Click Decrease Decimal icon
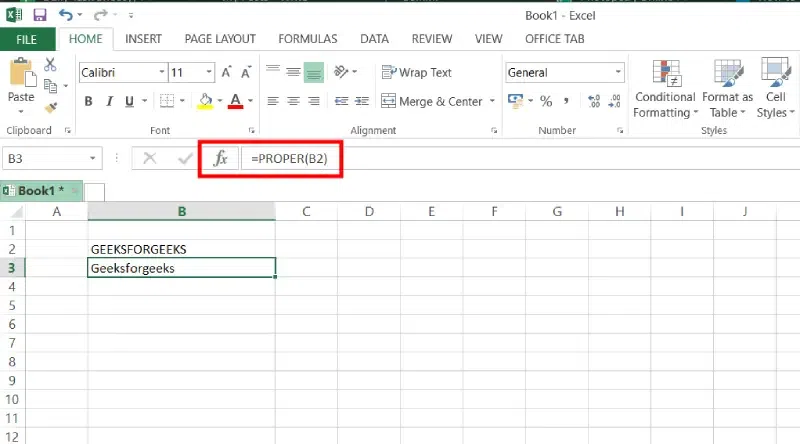The image size is (800, 444). (x=614, y=101)
